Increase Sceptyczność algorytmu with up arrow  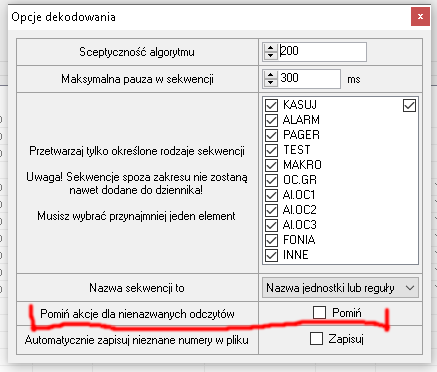270,48
